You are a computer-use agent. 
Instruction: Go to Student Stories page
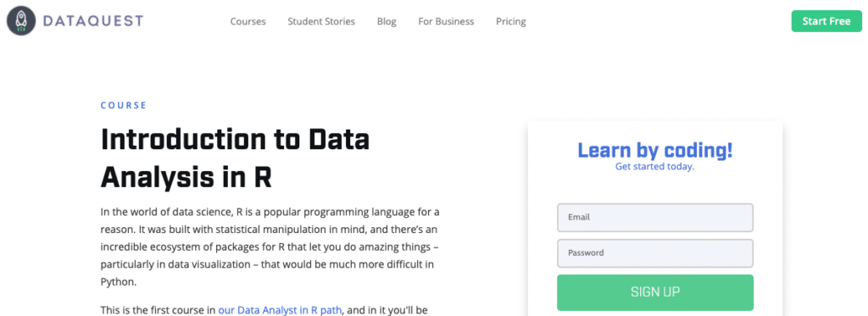coord(321,21)
